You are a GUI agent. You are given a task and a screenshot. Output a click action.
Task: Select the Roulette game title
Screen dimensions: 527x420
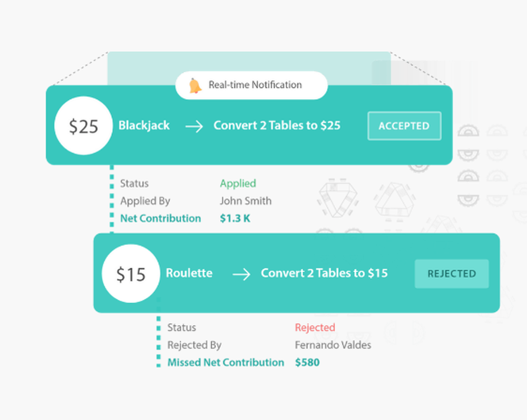click(189, 273)
